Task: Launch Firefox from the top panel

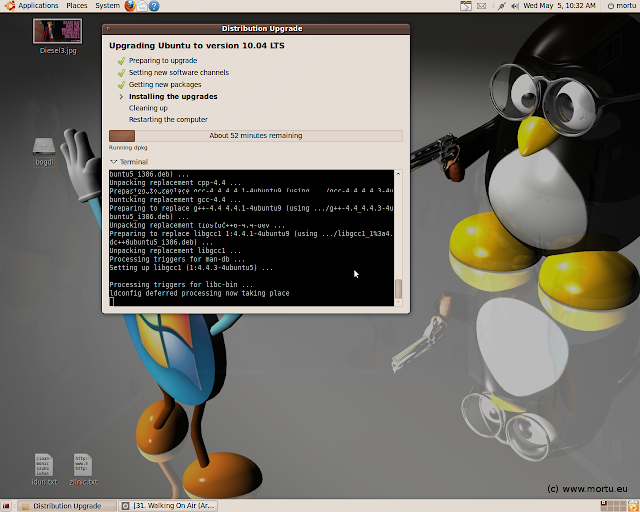Action: [130, 6]
